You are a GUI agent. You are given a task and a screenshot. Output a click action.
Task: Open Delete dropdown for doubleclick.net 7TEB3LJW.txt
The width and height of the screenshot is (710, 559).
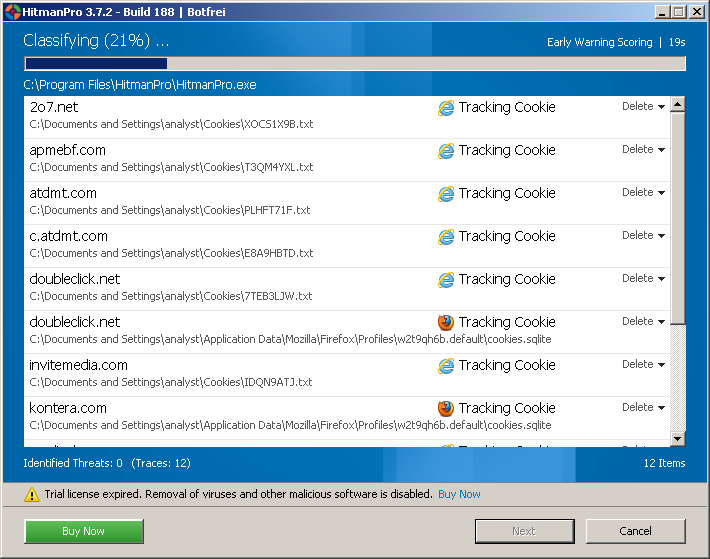643,278
